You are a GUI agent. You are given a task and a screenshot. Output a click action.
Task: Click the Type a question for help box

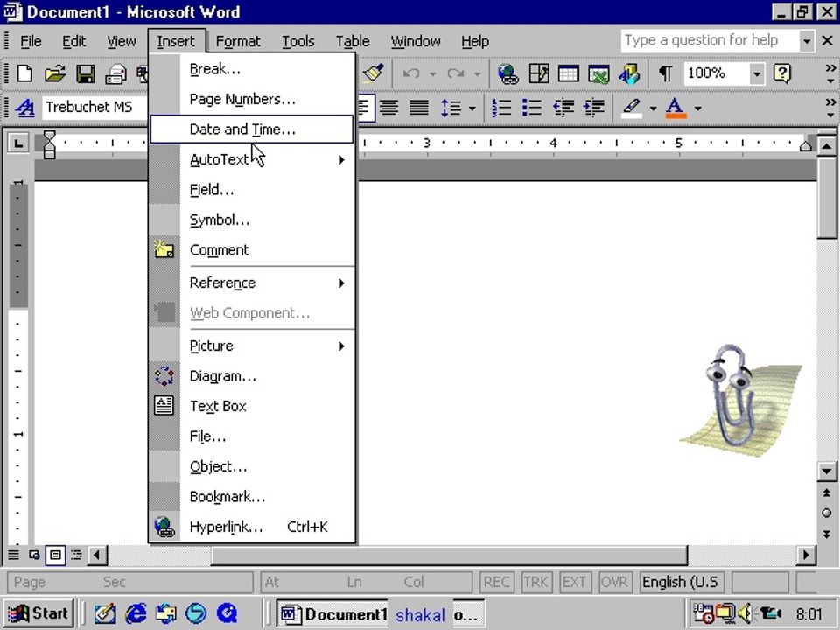(x=710, y=41)
